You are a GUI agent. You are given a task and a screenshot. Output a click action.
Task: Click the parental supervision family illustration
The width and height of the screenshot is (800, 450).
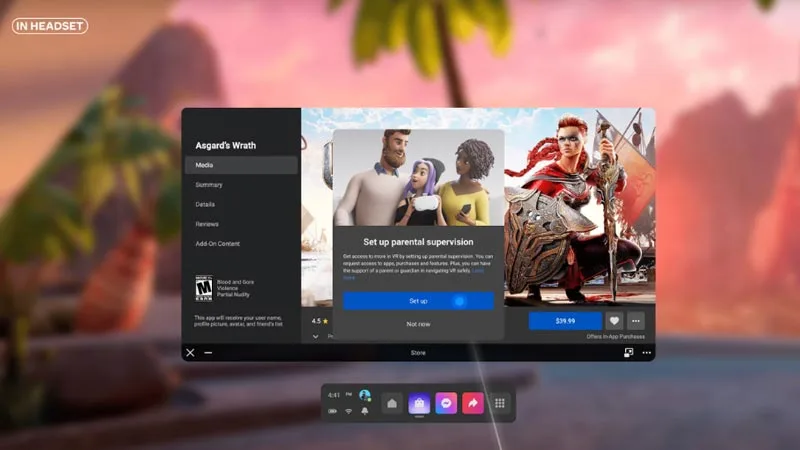(418, 178)
